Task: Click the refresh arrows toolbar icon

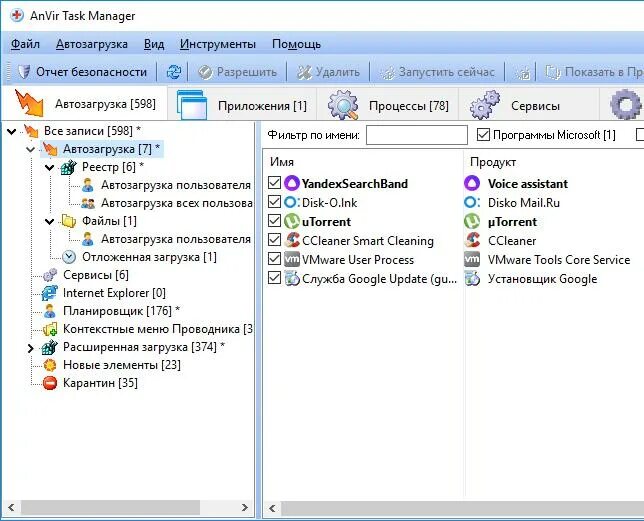Action: tap(173, 72)
